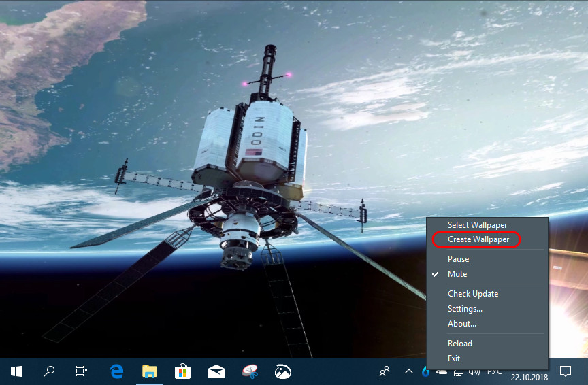Uncheck the Mute option in menu
Viewport: 588px width, 385px height.
click(x=457, y=274)
